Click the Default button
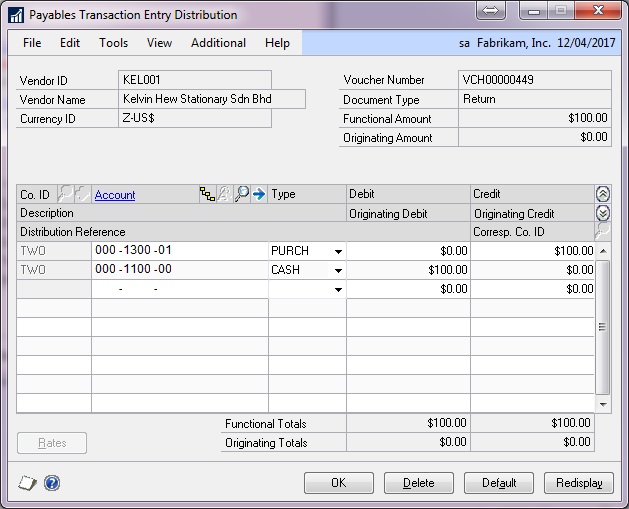The height and width of the screenshot is (509, 629). click(x=499, y=483)
